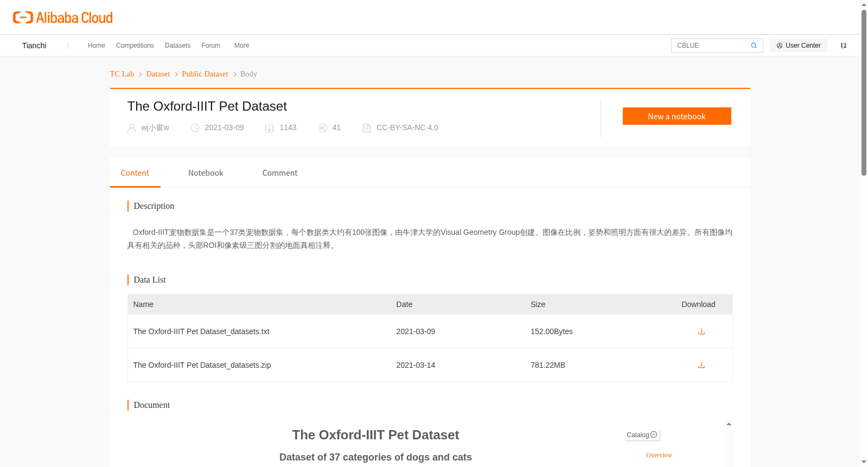This screenshot has height=467, width=868.
Task: Click the subtitle Dataset of 37 categories
Action: pos(375,457)
